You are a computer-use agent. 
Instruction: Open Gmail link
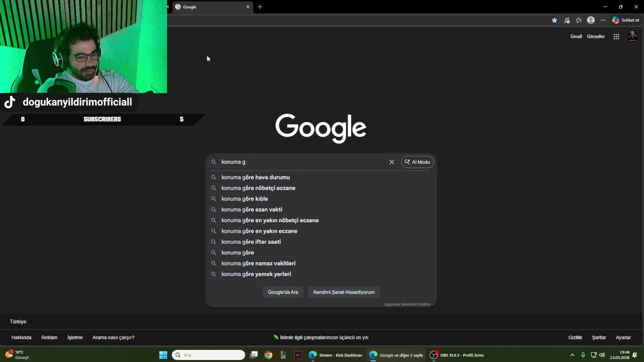(x=576, y=36)
